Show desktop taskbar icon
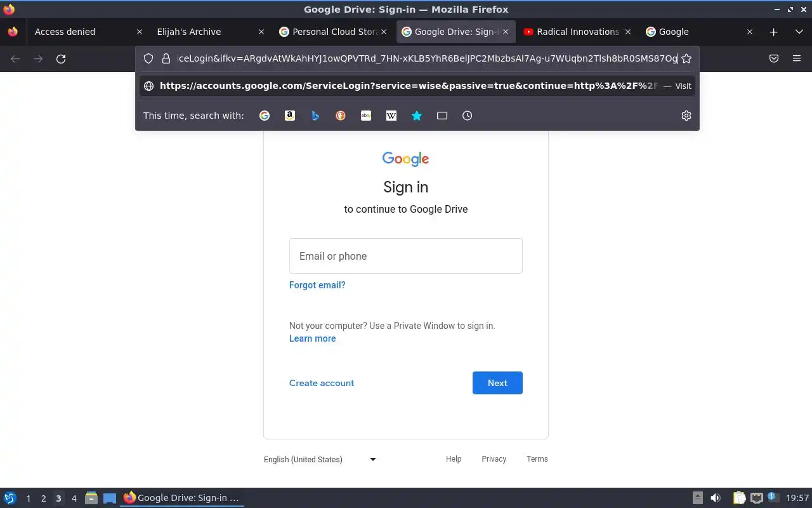The width and height of the screenshot is (812, 508). pos(110,498)
